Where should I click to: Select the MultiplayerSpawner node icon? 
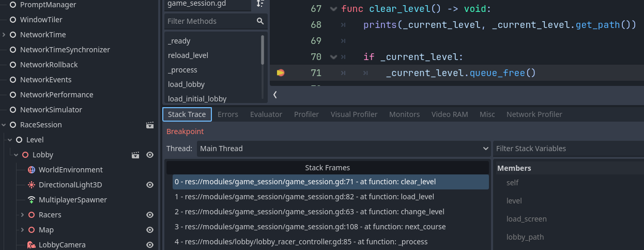pos(32,200)
